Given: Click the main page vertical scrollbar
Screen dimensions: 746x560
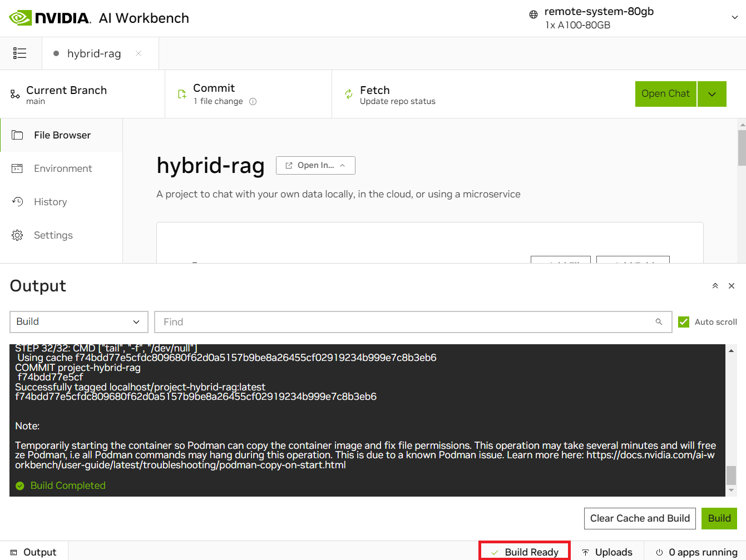Looking at the screenshot, I should (742, 148).
